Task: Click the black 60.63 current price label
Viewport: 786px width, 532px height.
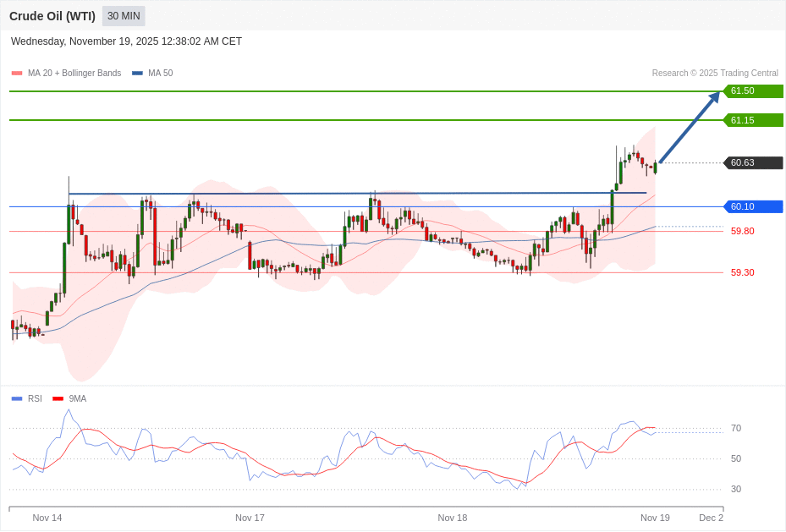Action: 752,162
